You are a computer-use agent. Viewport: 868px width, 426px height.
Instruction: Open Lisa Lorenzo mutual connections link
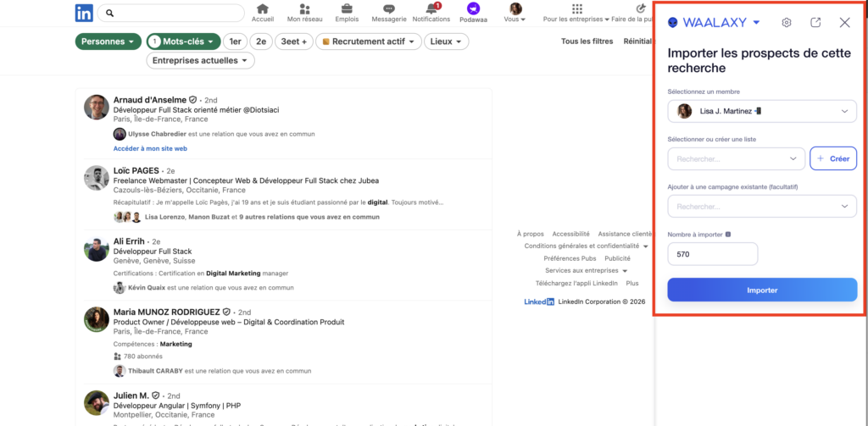165,218
